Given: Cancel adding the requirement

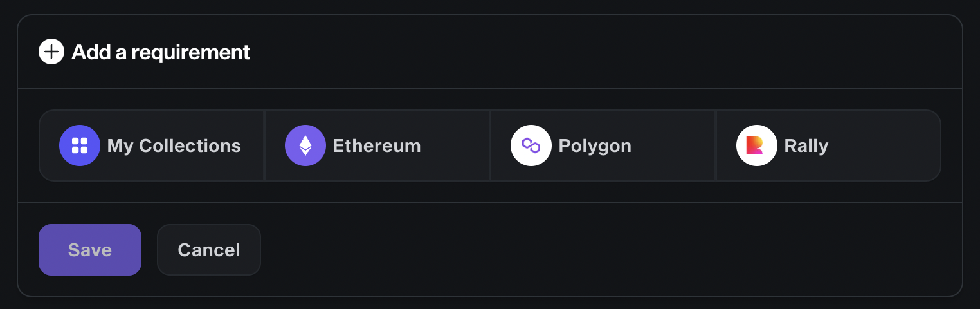Looking at the screenshot, I should pyautogui.click(x=209, y=250).
